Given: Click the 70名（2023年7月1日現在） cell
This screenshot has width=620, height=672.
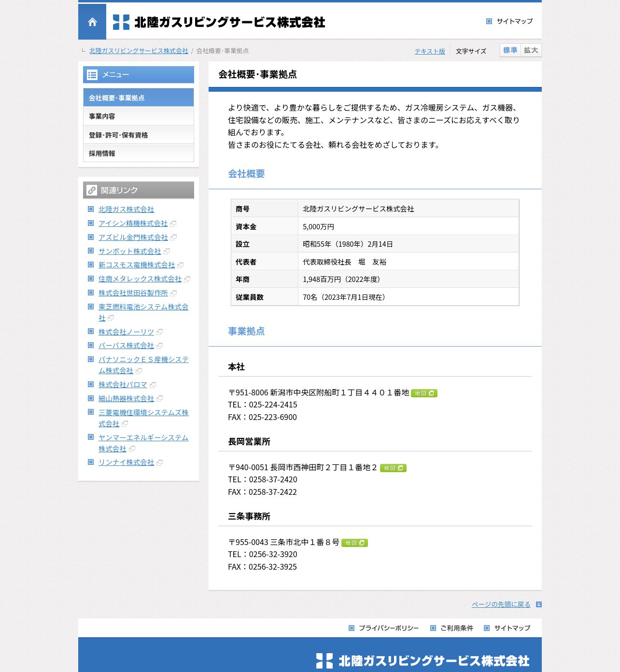Looking at the screenshot, I should coord(409,297).
